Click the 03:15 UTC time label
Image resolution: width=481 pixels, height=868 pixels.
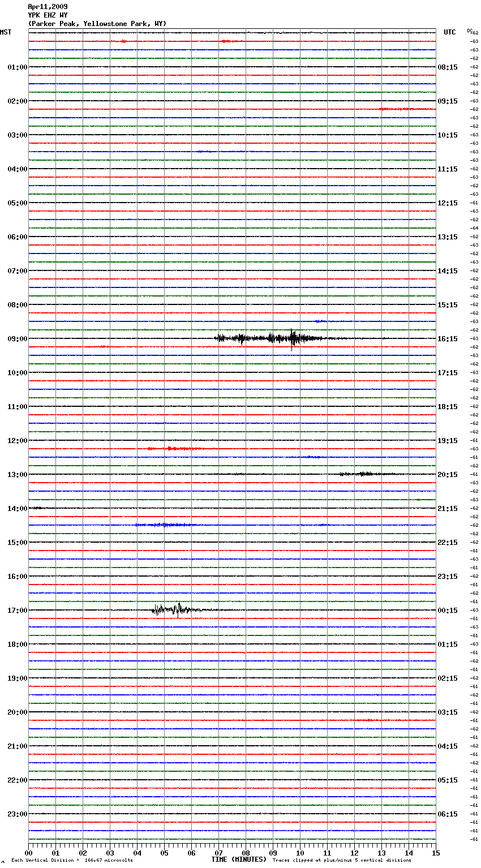[x=448, y=712]
